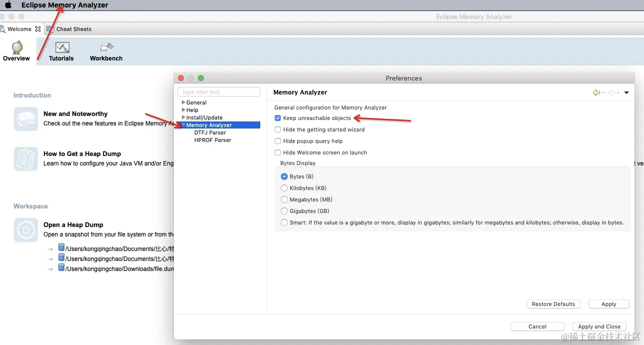The width and height of the screenshot is (644, 345).
Task: Click the Open a Heap Dump gear icon
Action: [26, 230]
